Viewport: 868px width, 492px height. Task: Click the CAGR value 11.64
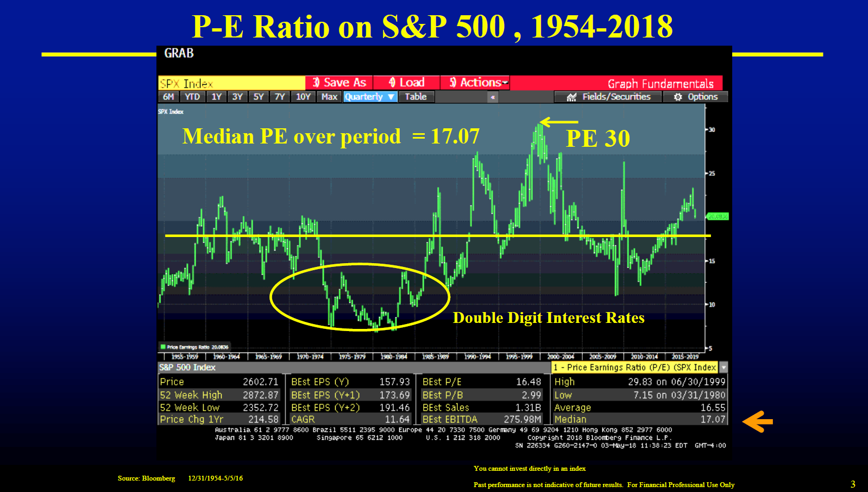397,420
